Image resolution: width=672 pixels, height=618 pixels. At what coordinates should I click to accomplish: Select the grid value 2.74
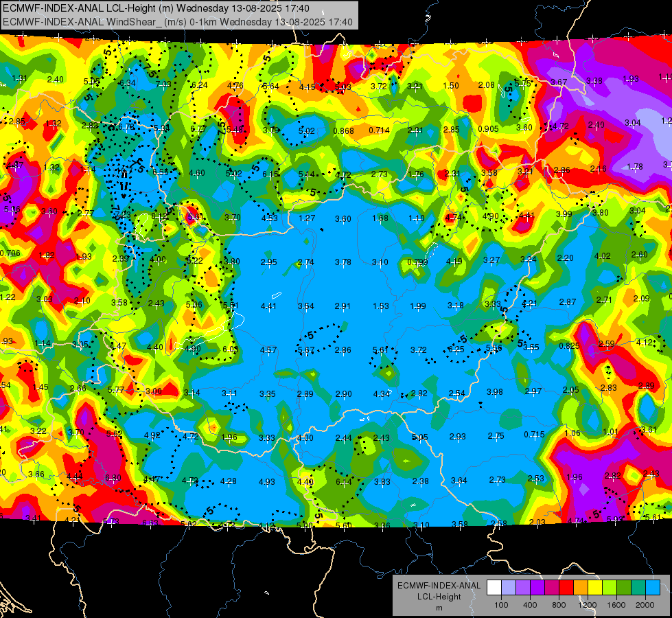pyautogui.click(x=305, y=262)
